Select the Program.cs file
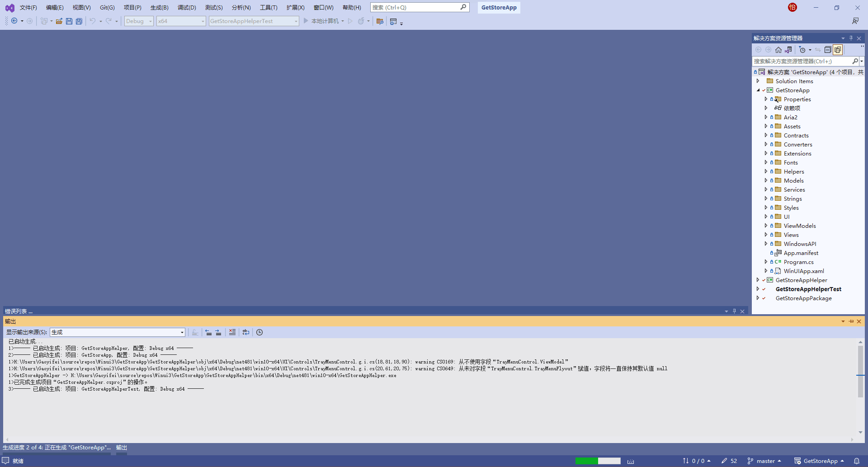Viewport: 868px width, 467px height. tap(798, 262)
